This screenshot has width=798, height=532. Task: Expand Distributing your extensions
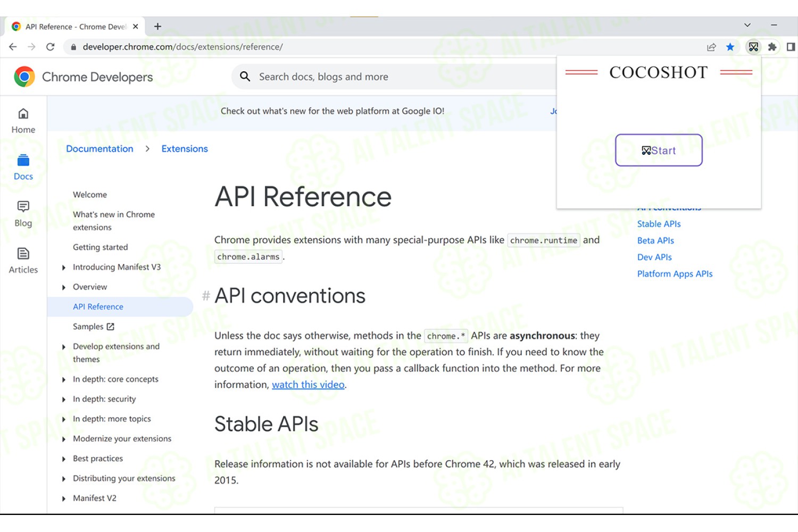(64, 479)
